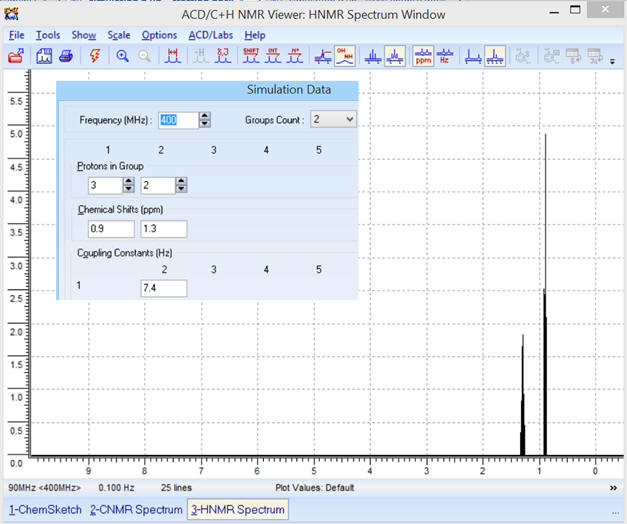The height and width of the screenshot is (524, 627).
Task: Click the grayed table export icon
Action: [573, 56]
